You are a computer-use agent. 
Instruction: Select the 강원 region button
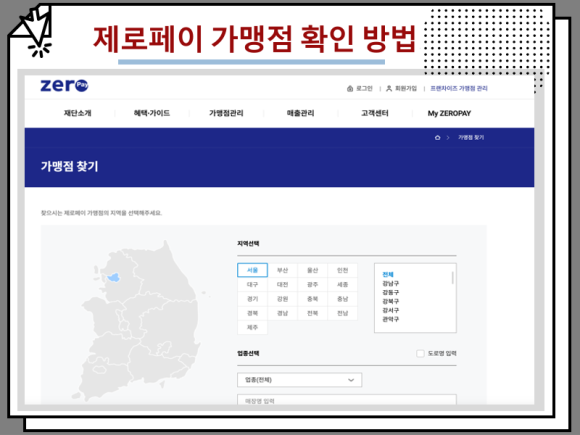coord(283,299)
